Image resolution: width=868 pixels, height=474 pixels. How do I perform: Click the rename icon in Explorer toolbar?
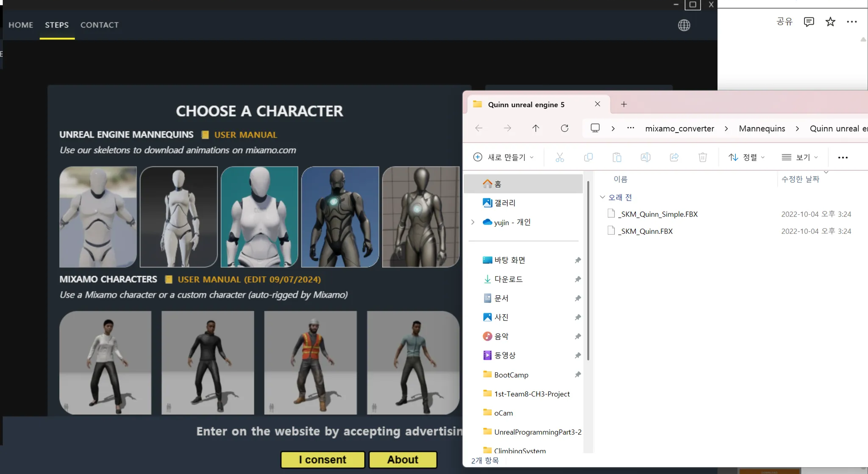[645, 158]
